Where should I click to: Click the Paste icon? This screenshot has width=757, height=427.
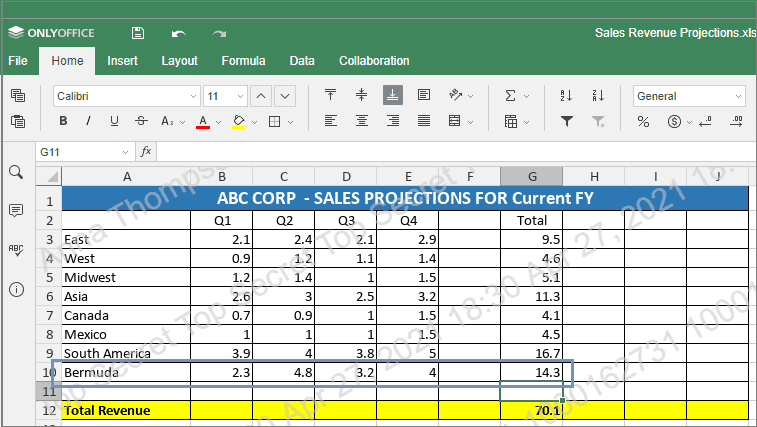pos(18,121)
